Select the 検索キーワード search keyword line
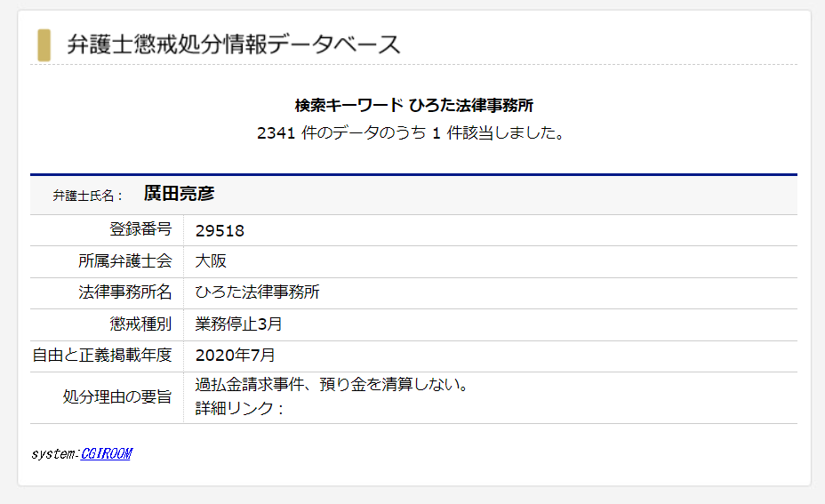 (413, 106)
